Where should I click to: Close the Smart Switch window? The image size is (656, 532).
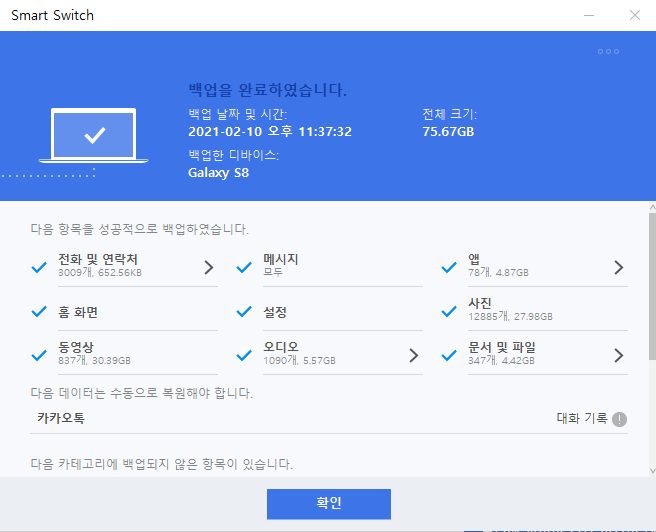click(x=635, y=15)
